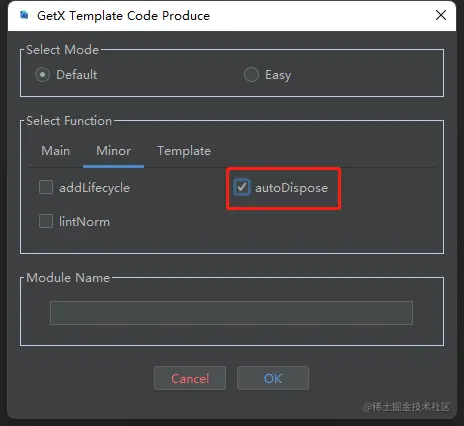Choose the Easy mode radio button
The height and width of the screenshot is (426, 464).
point(251,75)
